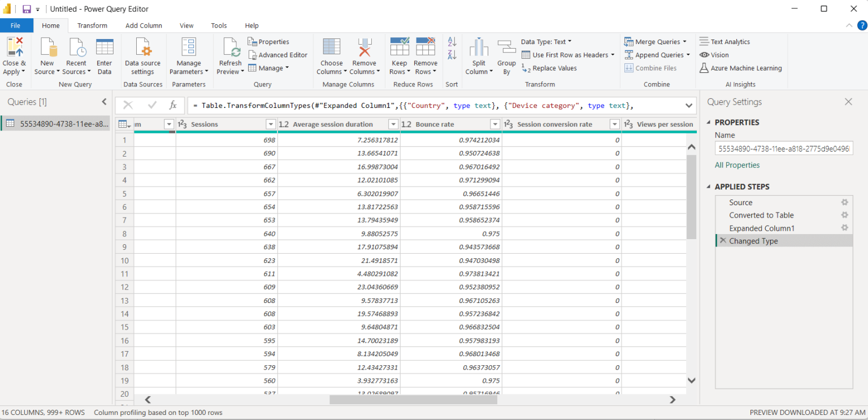
Task: Click the All Properties link
Action: coord(737,164)
